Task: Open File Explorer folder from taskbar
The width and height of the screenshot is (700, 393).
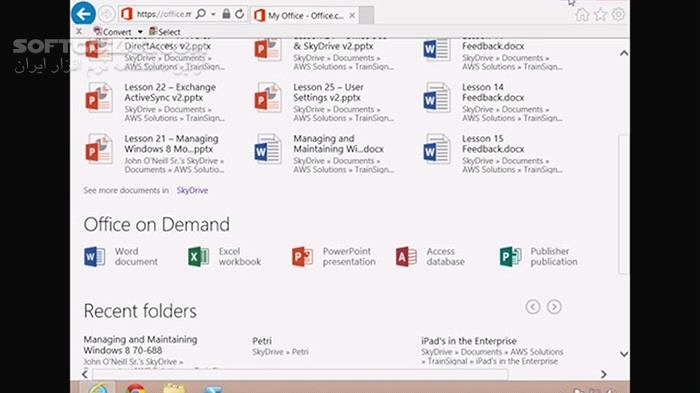Action: click(x=174, y=388)
